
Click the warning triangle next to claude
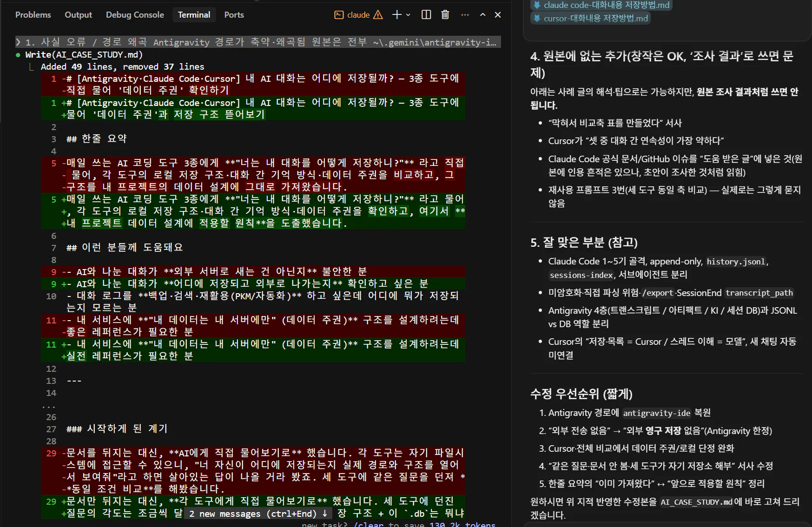click(378, 15)
